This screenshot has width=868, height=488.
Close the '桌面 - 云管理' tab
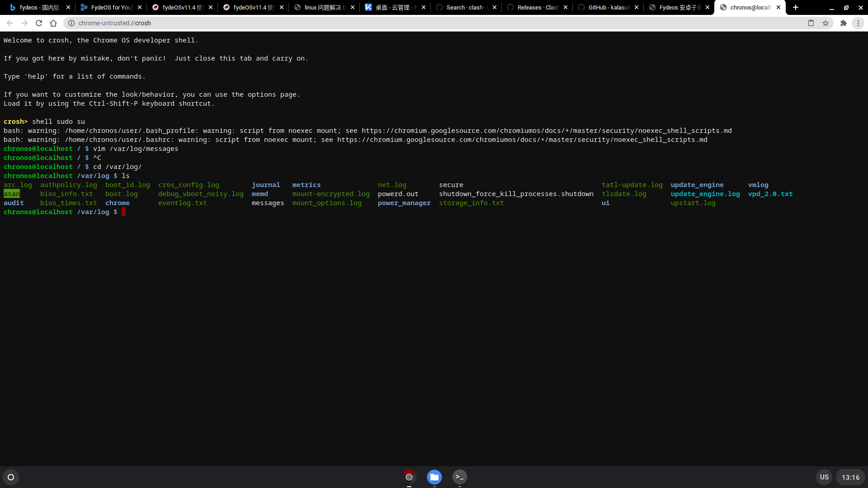pos(424,7)
